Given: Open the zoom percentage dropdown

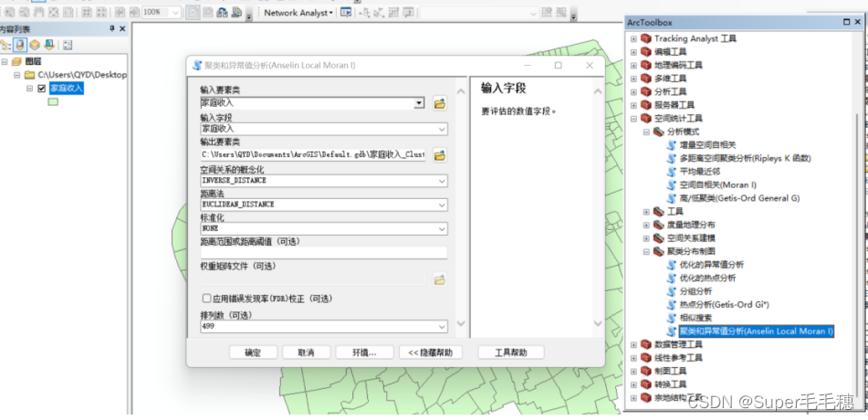Looking at the screenshot, I should (x=176, y=13).
